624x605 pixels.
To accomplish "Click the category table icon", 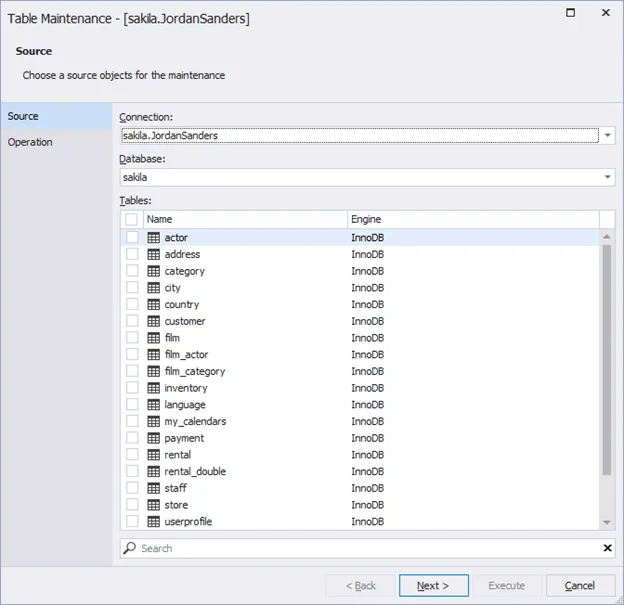I will [x=154, y=271].
